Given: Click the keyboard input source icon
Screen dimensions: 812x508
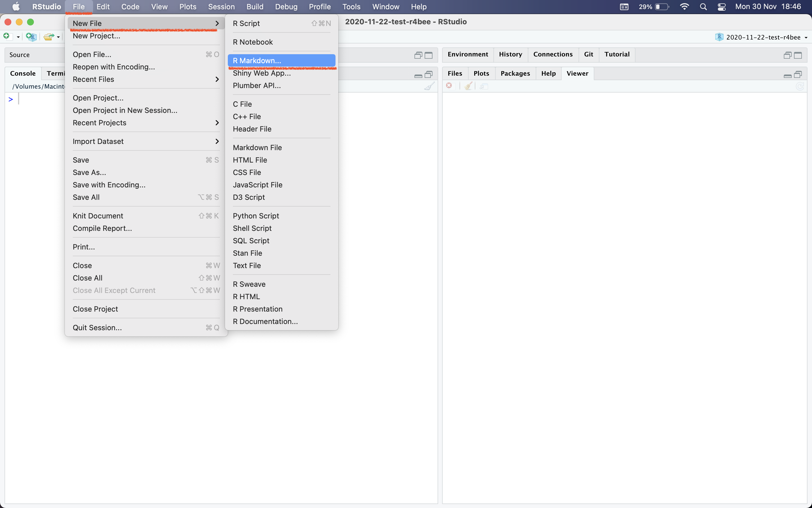Looking at the screenshot, I should click(624, 7).
